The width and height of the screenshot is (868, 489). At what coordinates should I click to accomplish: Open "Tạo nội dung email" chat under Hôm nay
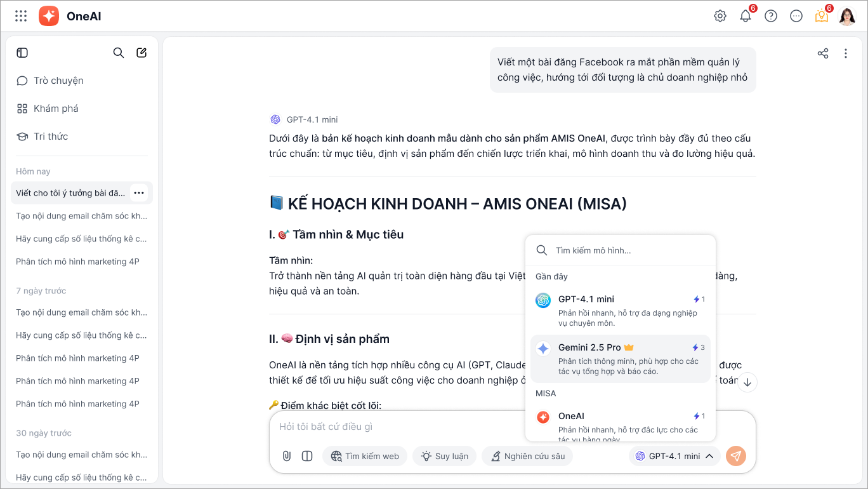pos(82,216)
